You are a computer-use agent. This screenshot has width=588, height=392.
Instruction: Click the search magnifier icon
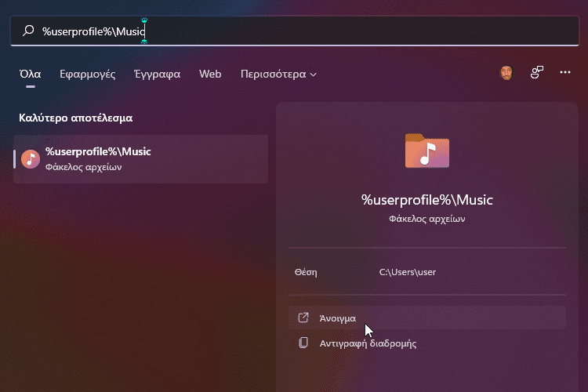pos(28,31)
